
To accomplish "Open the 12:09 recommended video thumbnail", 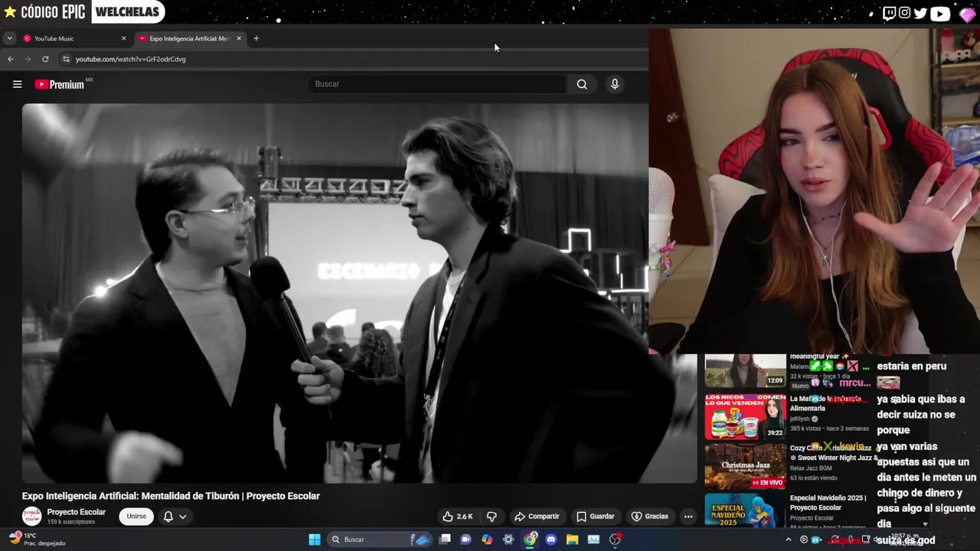I will point(745,371).
